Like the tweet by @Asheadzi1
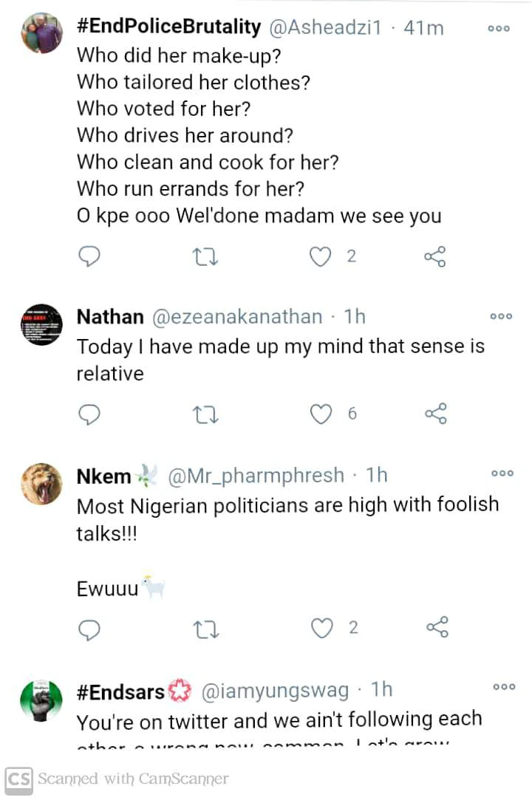This screenshot has height=800, width=532. 320,256
